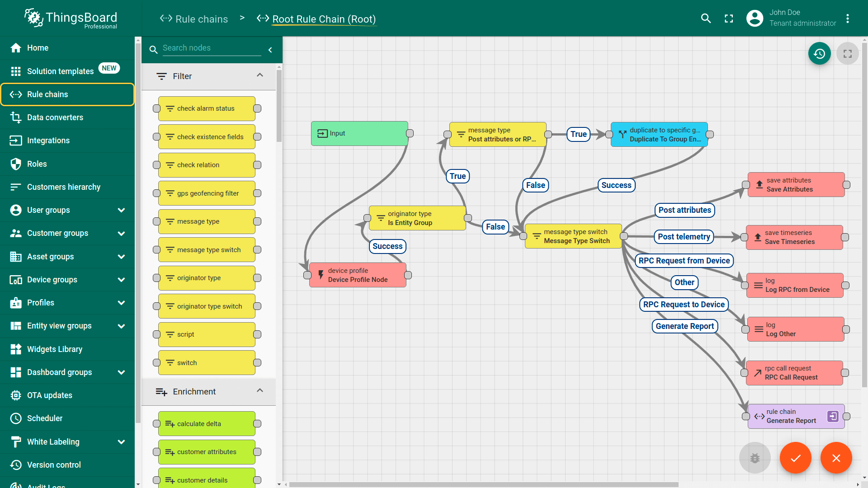Viewport: 868px width, 488px height.
Task: Discard changes with the red X button
Action: (x=836, y=457)
